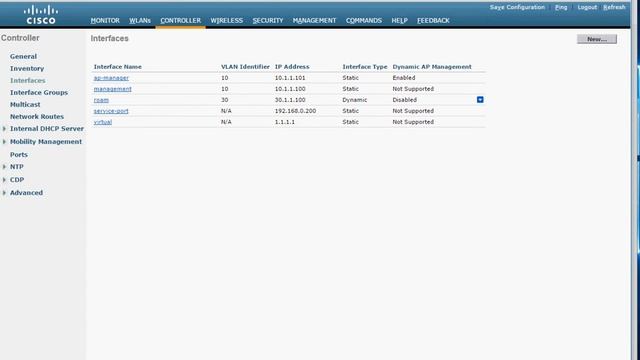Select Interfaces in the sidebar
Screen dimensions: 640x360
[28, 81]
